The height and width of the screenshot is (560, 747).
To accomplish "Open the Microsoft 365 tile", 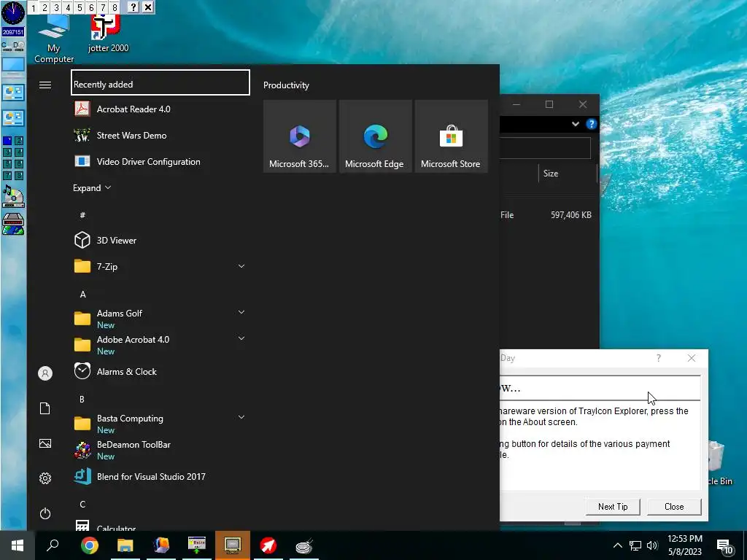I will coord(300,136).
